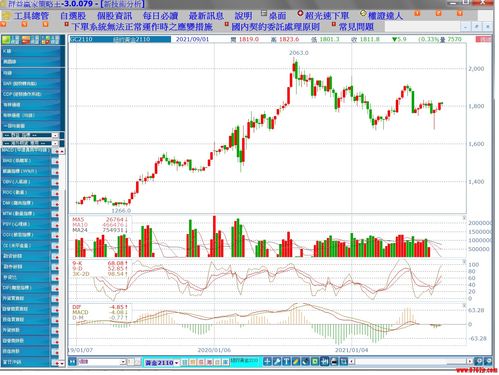Select the crosshair cursor tool in bottom toolbar
This screenshot has height=375, width=499.
point(267,362)
